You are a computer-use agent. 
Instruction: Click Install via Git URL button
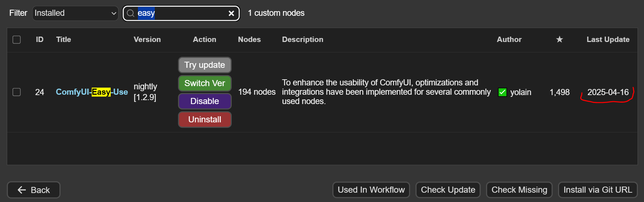click(598, 190)
